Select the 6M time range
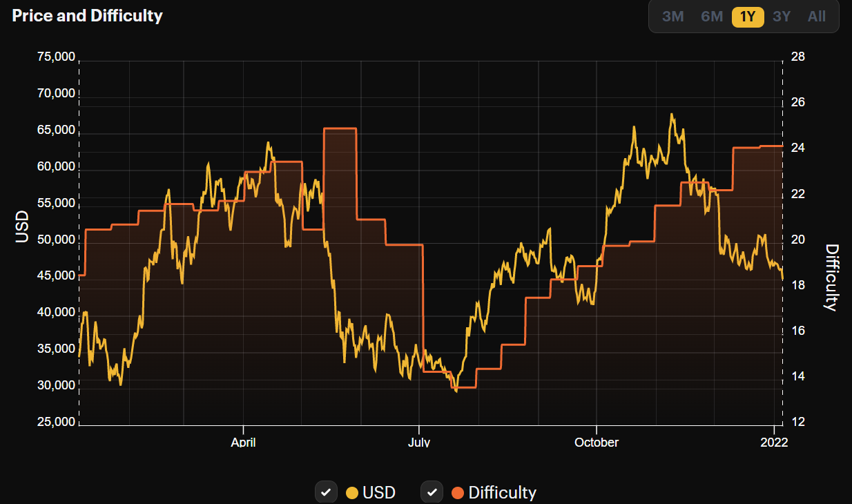 (x=712, y=16)
